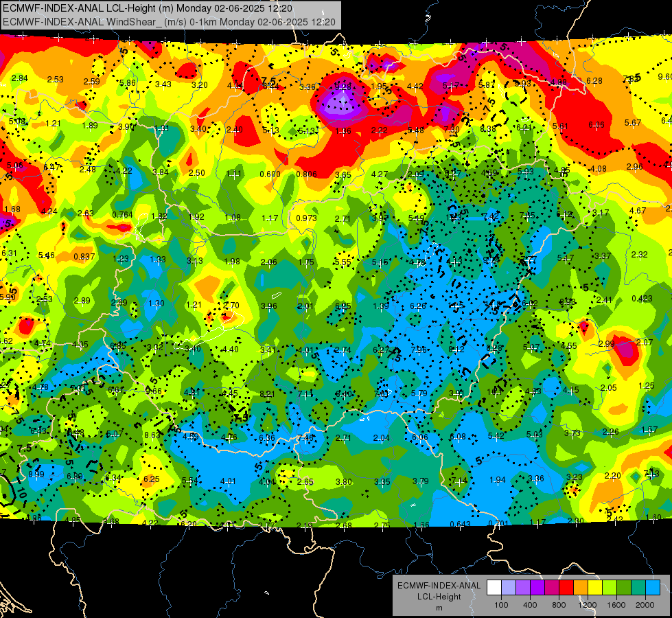Click the legend tick label 800
The height and width of the screenshot is (618, 672).
coord(559,605)
